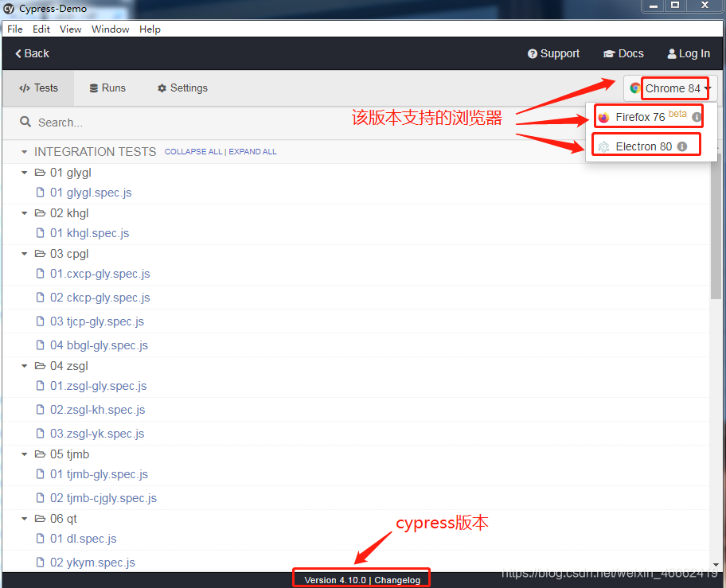
Task: Click the Support question mark icon
Action: tap(532, 53)
